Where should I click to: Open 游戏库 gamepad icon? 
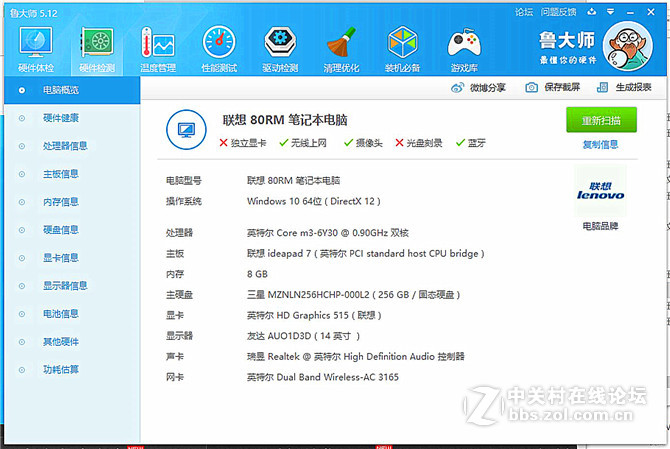coord(464,43)
